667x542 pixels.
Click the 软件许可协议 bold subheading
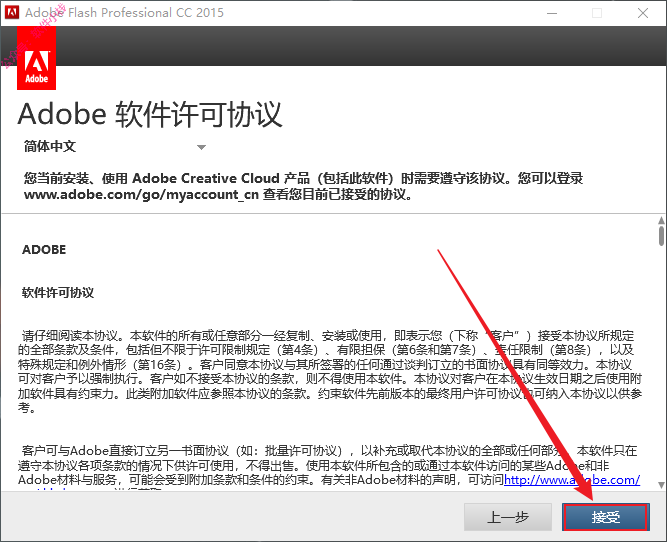(x=58, y=293)
